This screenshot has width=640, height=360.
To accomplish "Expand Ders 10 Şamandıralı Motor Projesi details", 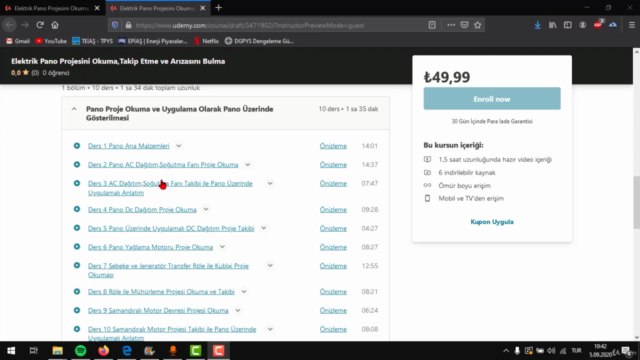I will pos(270,329).
